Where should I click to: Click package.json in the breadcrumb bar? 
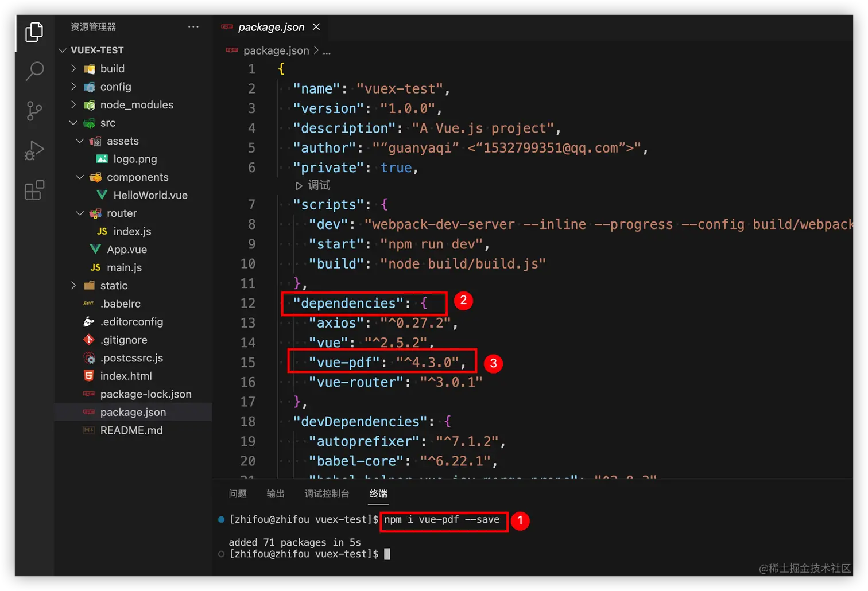(276, 50)
